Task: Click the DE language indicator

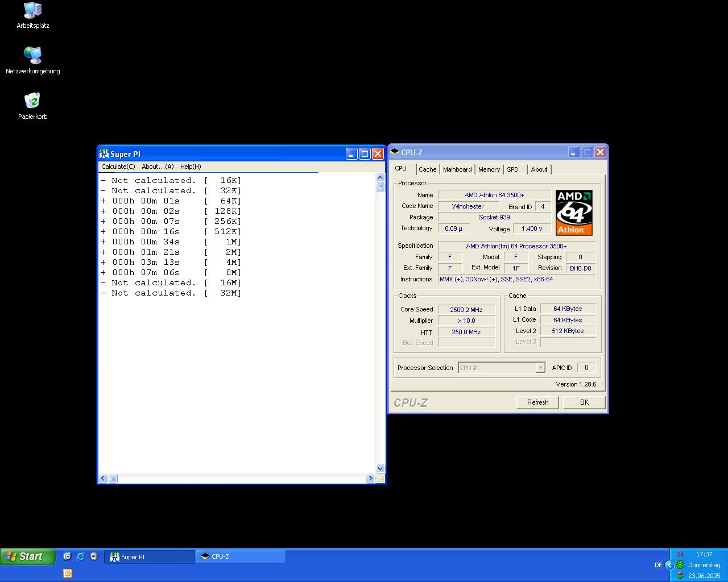Action: click(x=658, y=565)
